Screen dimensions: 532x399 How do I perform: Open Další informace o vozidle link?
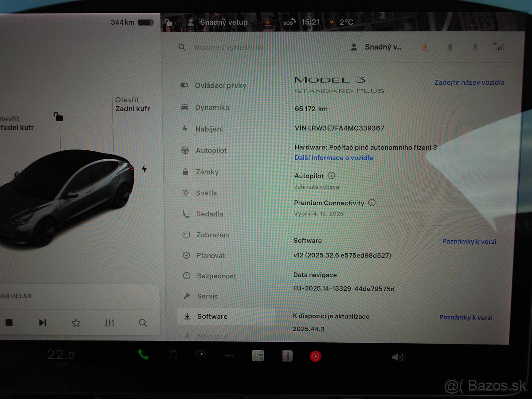(333, 157)
